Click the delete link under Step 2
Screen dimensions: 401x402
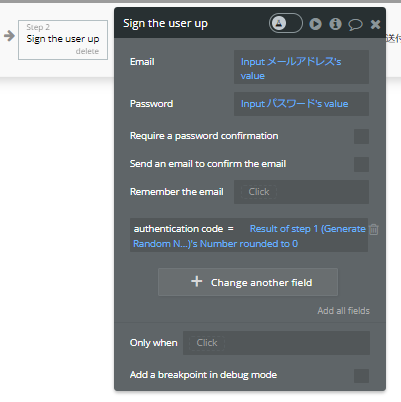coord(87,51)
